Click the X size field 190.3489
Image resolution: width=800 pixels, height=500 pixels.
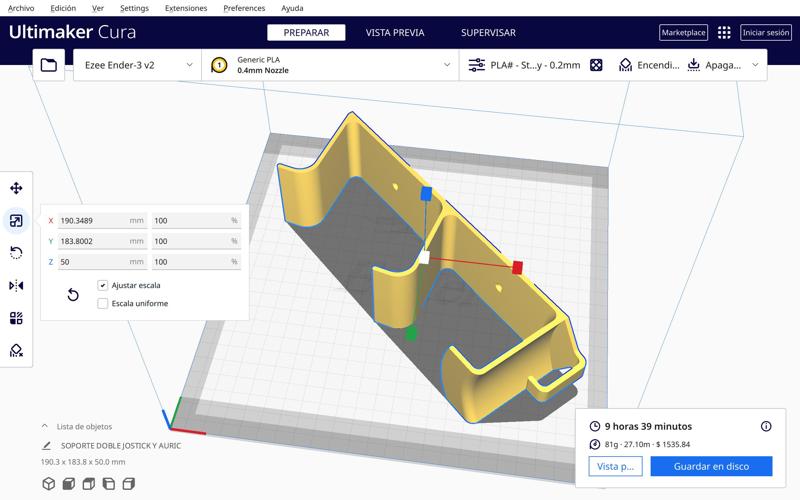click(102, 221)
